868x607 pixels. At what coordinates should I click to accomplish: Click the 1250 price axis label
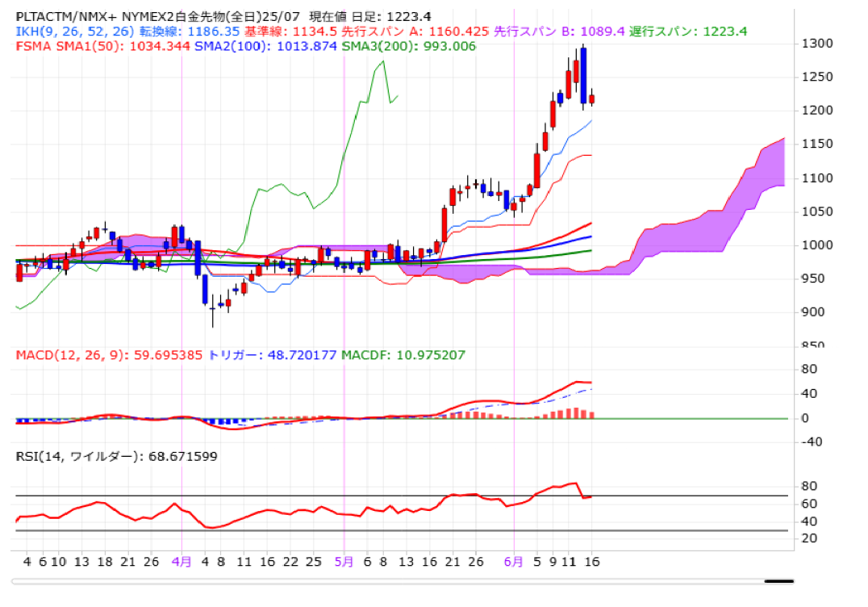[817, 77]
